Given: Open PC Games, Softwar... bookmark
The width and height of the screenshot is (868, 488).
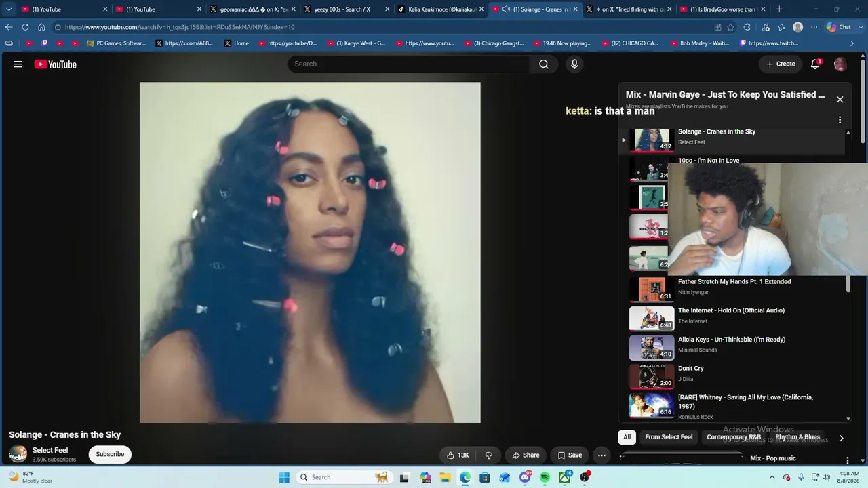Looking at the screenshot, I should [116, 43].
